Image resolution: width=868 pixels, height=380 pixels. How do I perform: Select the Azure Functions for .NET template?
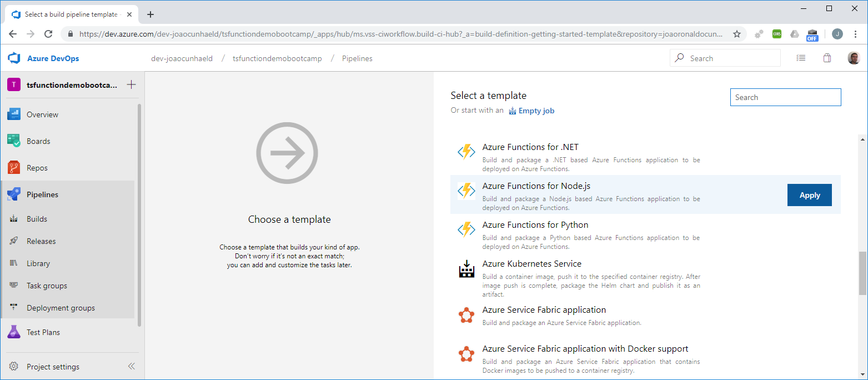pos(645,156)
